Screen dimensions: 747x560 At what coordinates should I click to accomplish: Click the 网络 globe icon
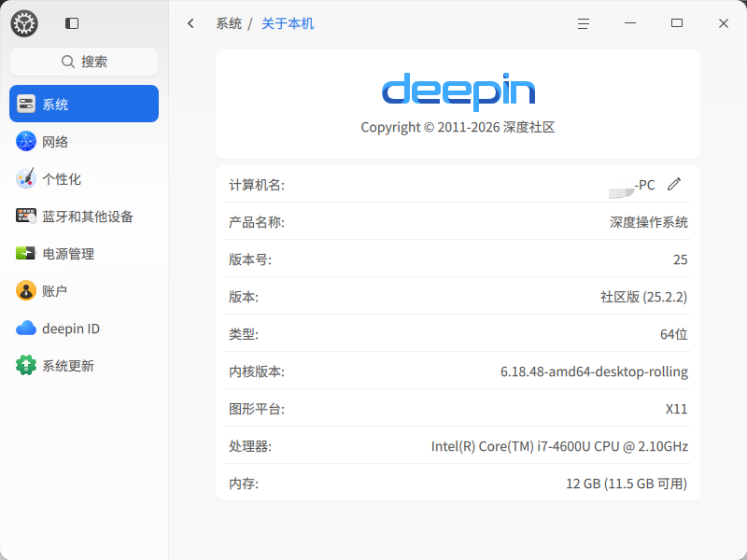(x=26, y=142)
